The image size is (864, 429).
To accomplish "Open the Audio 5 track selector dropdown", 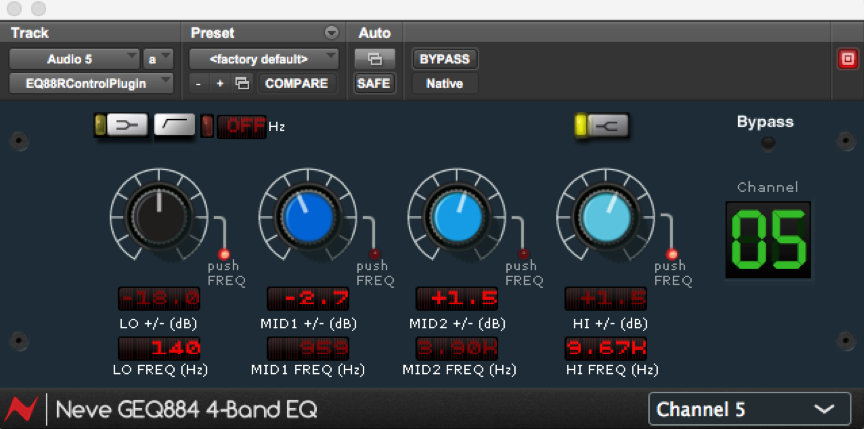I will (74, 59).
